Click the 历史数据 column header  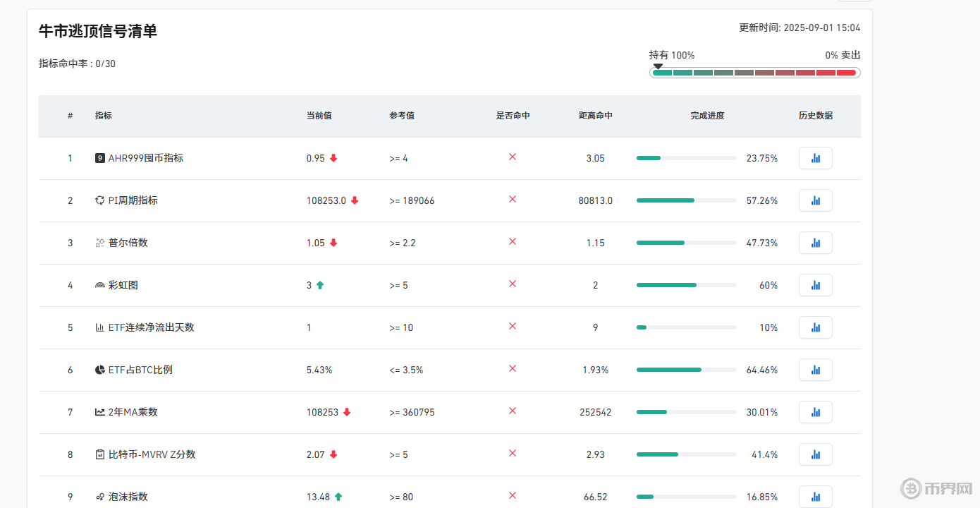(815, 116)
